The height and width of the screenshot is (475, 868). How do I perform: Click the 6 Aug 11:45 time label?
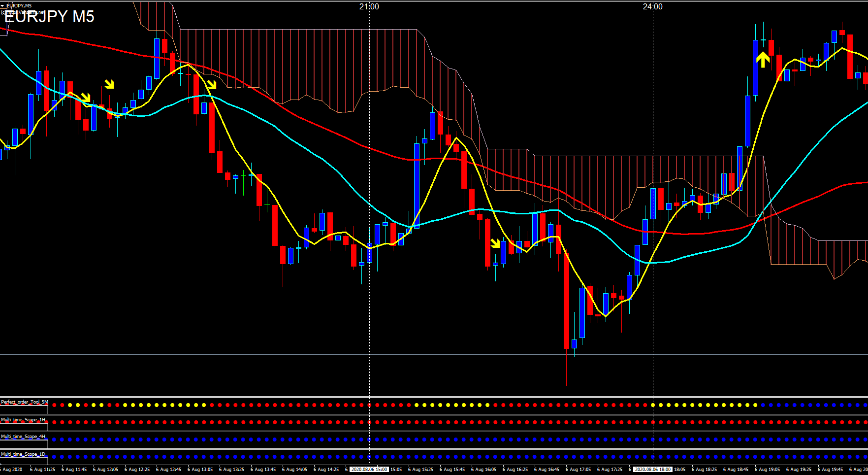click(74, 470)
